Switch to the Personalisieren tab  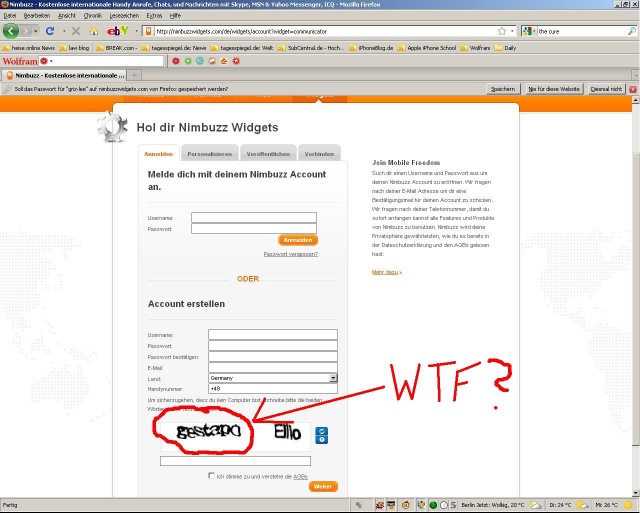click(209, 154)
